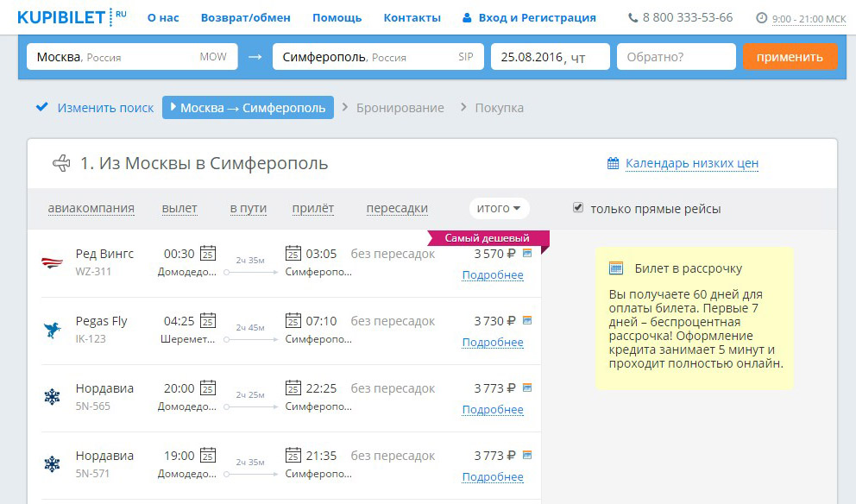Click the Обратно? return date field
Screen dimensions: 856x504
tap(677, 57)
